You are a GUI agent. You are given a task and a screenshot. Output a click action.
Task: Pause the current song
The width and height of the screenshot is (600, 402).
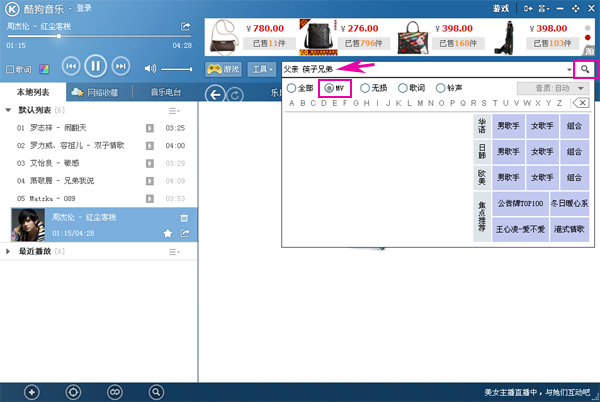(x=95, y=66)
